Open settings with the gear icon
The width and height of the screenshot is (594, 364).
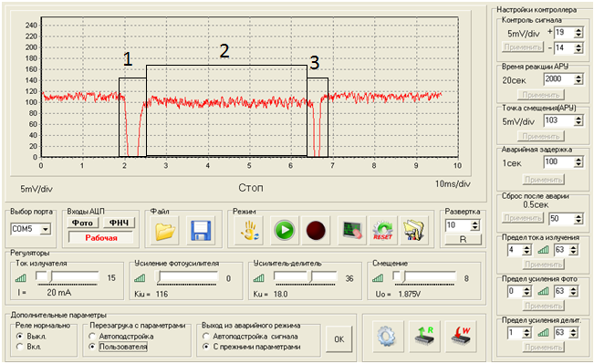coord(387,337)
